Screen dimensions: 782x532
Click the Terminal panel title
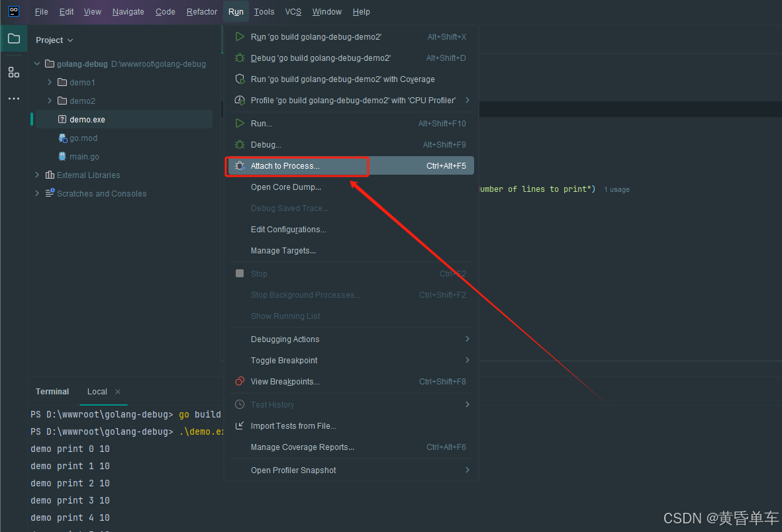(52, 392)
